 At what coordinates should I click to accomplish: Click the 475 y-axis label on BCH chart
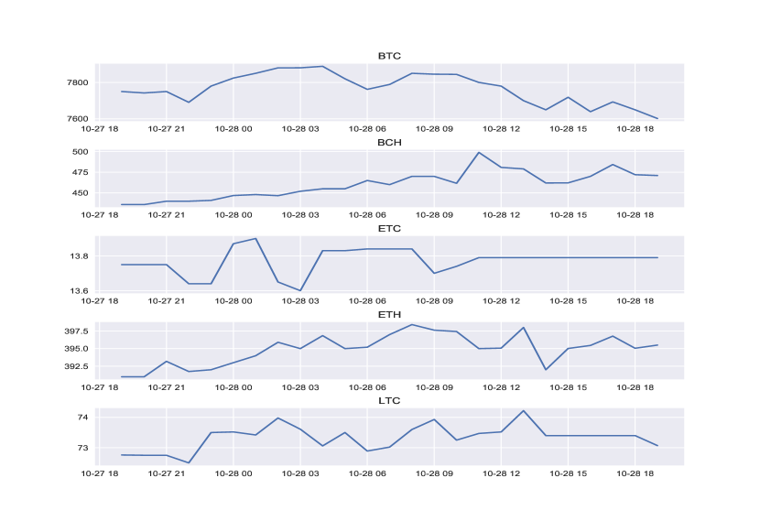tap(81, 173)
